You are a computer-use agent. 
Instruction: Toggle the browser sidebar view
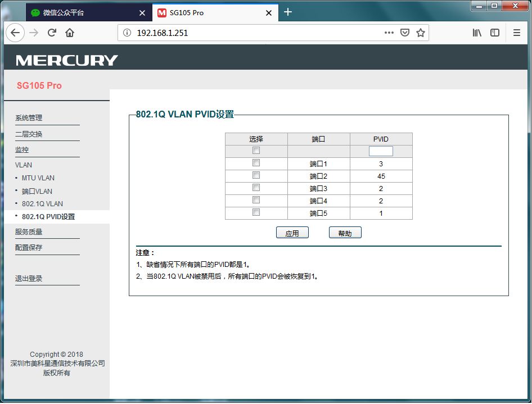495,33
